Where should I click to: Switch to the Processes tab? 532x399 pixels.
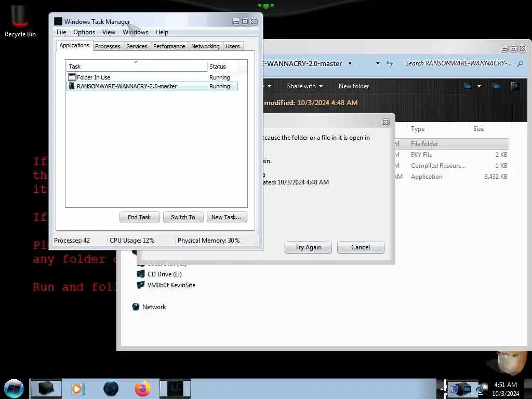[108, 46]
